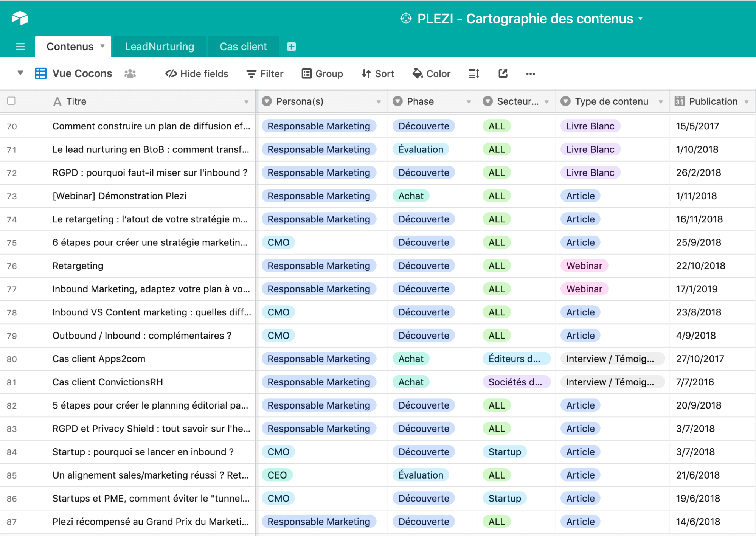This screenshot has width=756, height=536.
Task: Open Secteur column dropdown menu
Action: [546, 102]
